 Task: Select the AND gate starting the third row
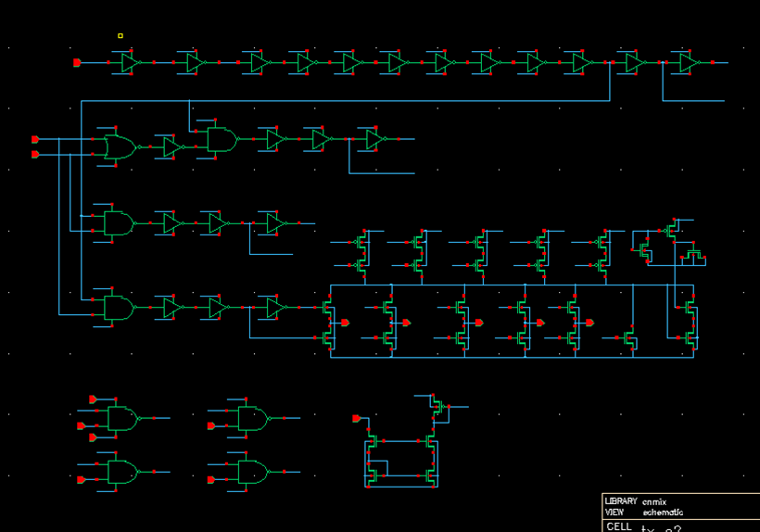click(x=117, y=223)
